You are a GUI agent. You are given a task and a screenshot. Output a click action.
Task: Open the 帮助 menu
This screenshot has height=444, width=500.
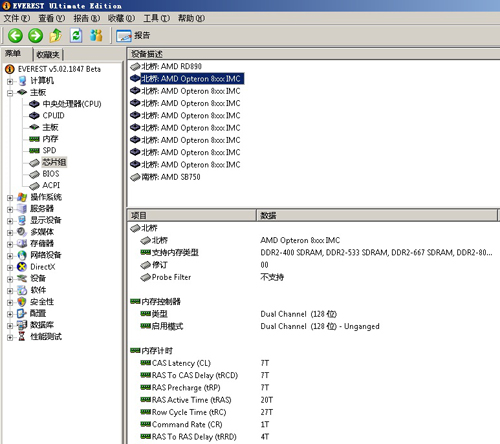click(191, 18)
